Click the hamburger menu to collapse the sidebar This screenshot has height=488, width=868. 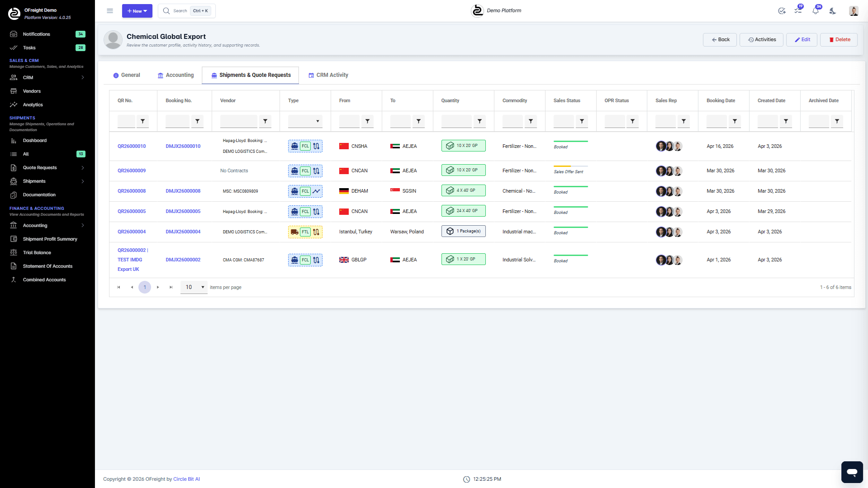click(x=109, y=10)
